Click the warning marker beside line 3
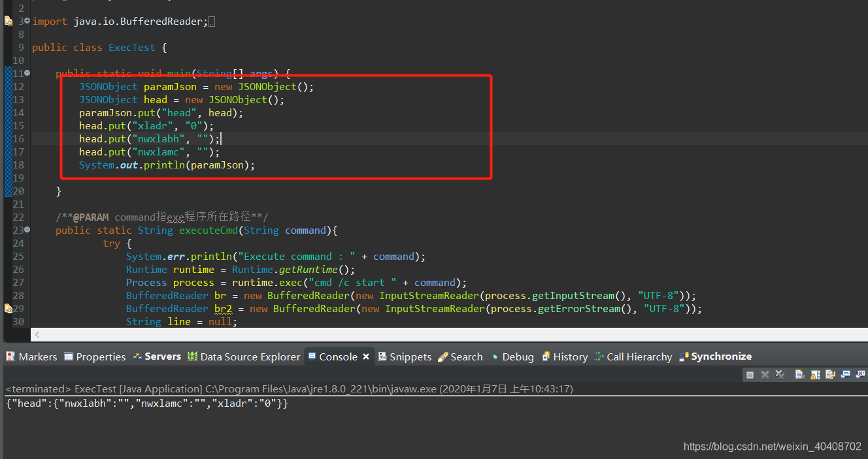This screenshot has width=868, height=459. pos(7,20)
